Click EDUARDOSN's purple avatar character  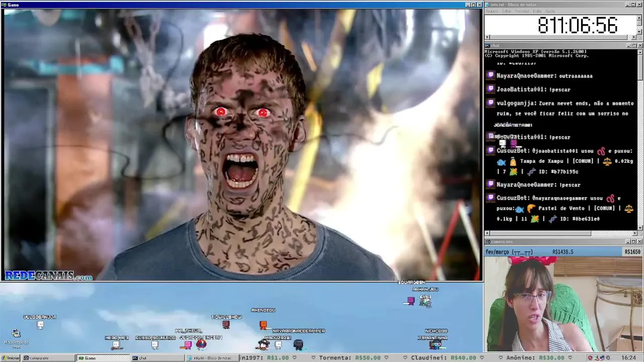pyautogui.click(x=411, y=301)
